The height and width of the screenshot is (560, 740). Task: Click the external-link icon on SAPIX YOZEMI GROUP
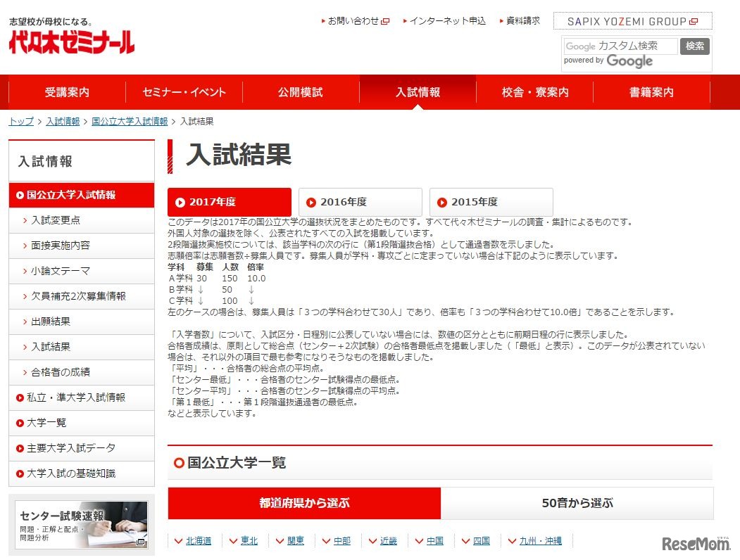pyautogui.click(x=693, y=20)
